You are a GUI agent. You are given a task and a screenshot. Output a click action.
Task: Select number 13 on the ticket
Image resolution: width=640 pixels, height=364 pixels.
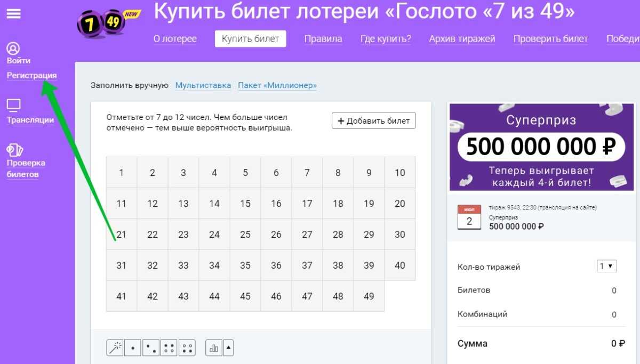point(183,204)
